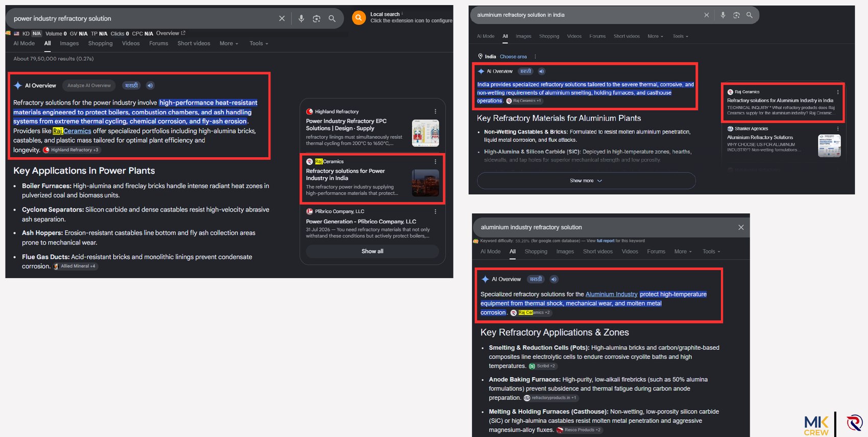Click voice search mic in power industry search
The height and width of the screenshot is (437, 868).
click(x=301, y=18)
